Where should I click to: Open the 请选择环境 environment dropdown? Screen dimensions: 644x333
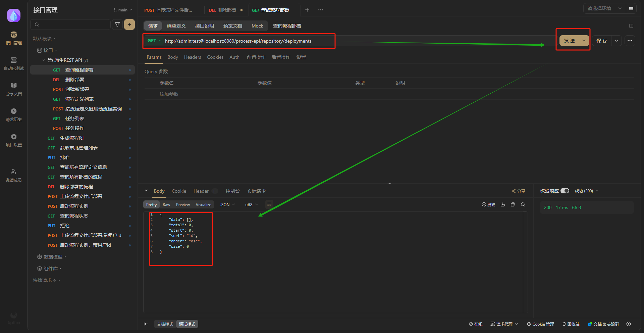pos(604,9)
